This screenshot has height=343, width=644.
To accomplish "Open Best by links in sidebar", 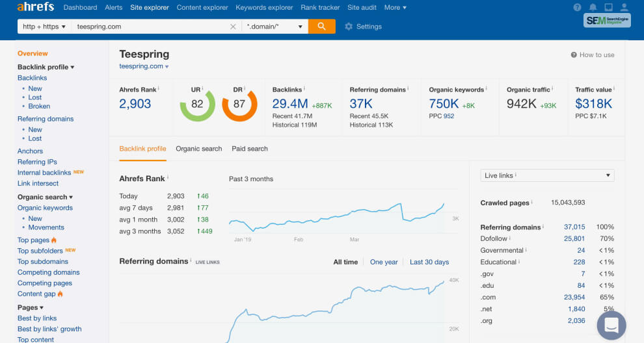I will point(37,318).
